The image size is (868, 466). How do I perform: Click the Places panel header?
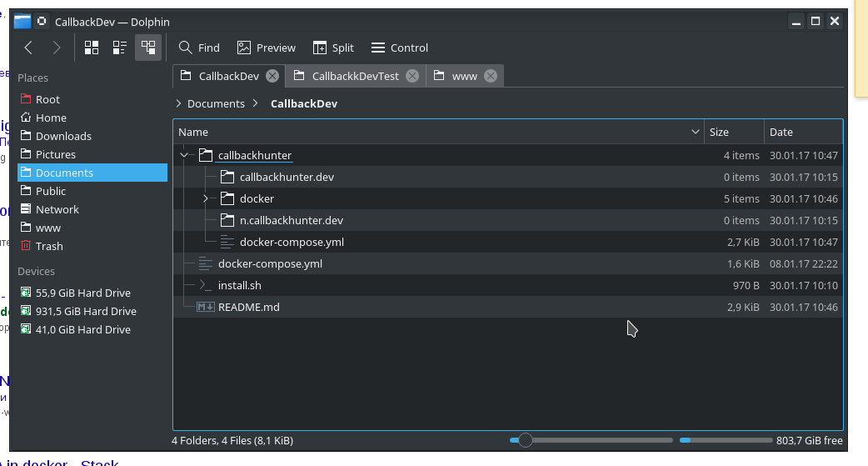click(32, 78)
